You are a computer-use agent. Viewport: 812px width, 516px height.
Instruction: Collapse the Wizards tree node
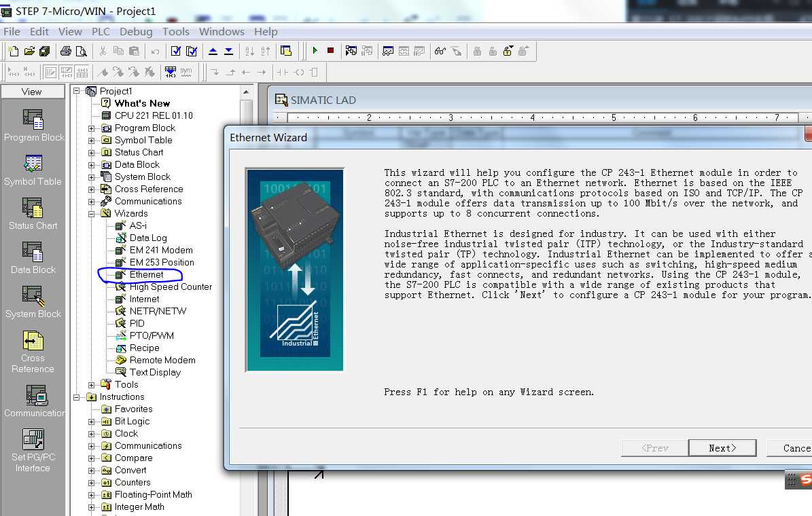(91, 214)
